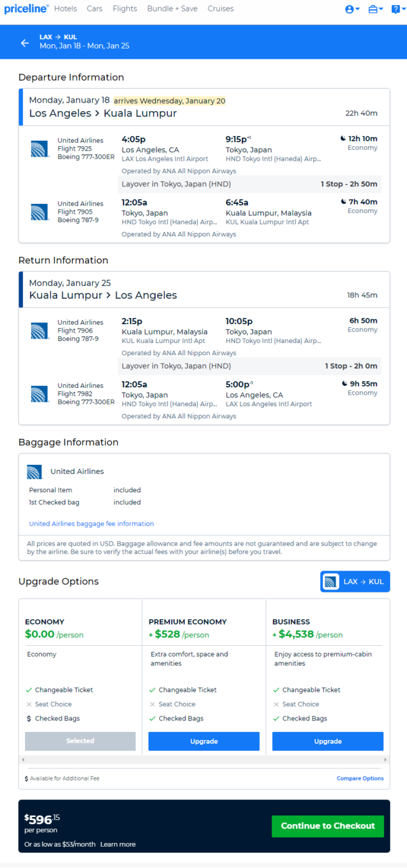Screen dimensions: 407x868
Task: Open United Airlines baggage fee information link
Action: [91, 524]
